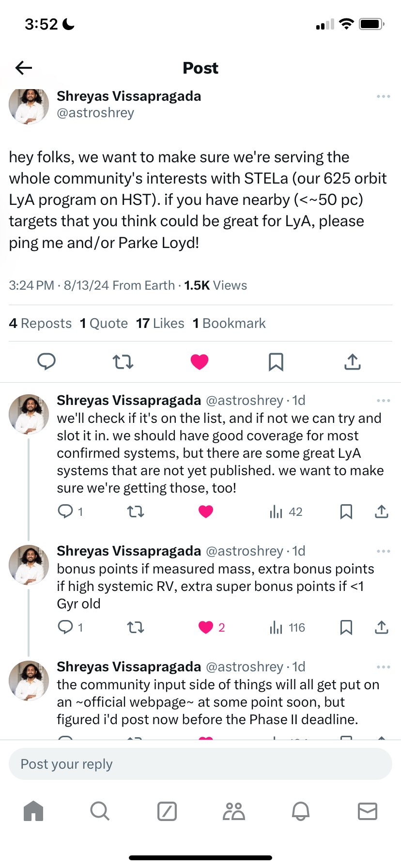
Task: View the 4 Reposts list
Action: pyautogui.click(x=40, y=323)
